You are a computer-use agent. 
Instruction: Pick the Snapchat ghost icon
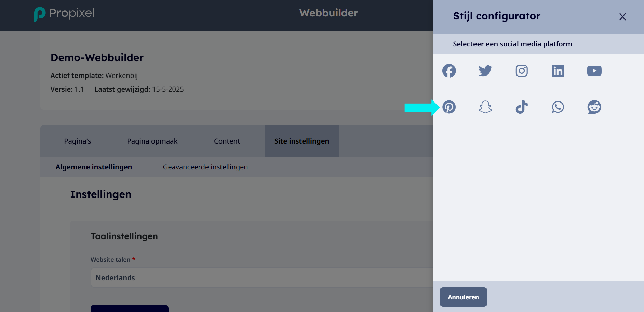[485, 107]
